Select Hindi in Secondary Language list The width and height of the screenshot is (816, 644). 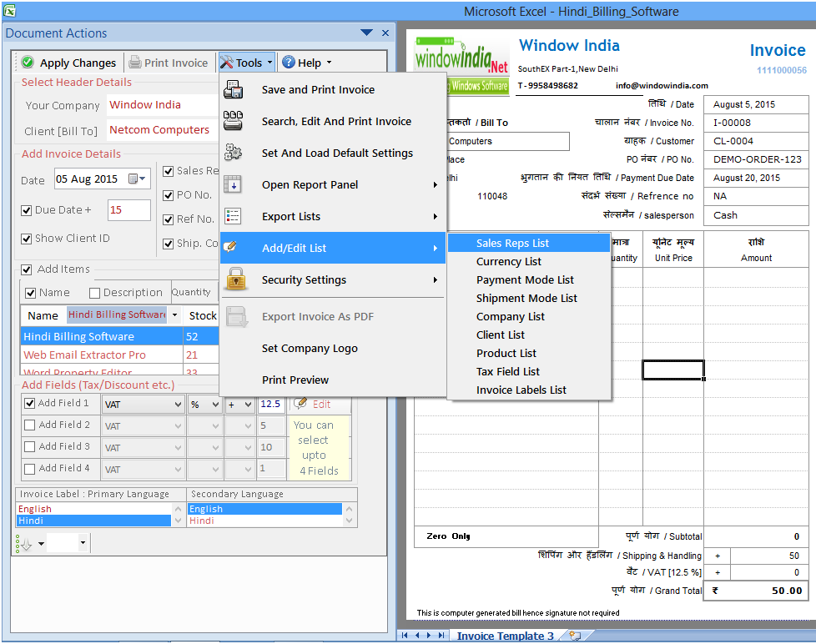(x=264, y=521)
